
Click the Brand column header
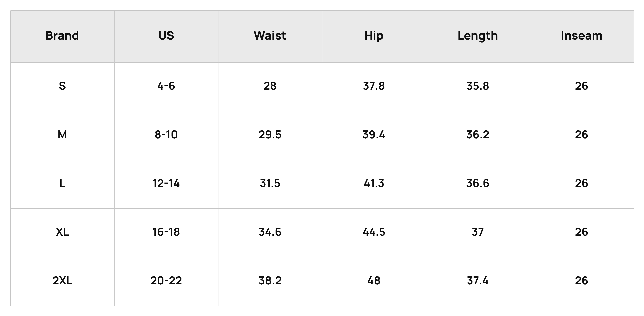[x=62, y=36]
